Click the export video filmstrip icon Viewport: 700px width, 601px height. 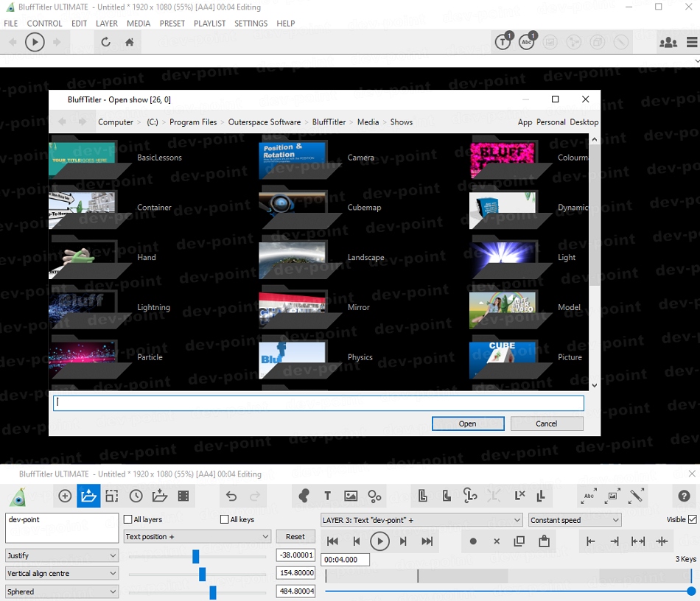click(183, 496)
